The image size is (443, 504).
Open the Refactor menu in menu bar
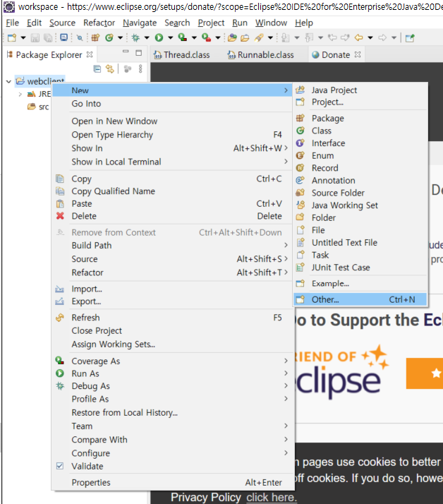[99, 23]
